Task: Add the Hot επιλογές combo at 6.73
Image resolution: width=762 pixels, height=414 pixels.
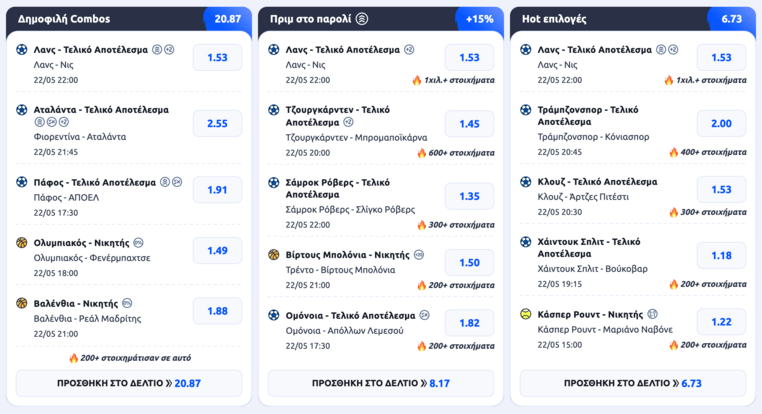Action: pos(633,383)
